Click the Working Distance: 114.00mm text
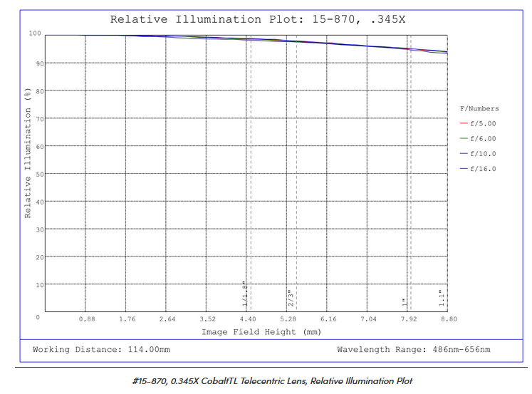The image size is (532, 394). (x=101, y=350)
